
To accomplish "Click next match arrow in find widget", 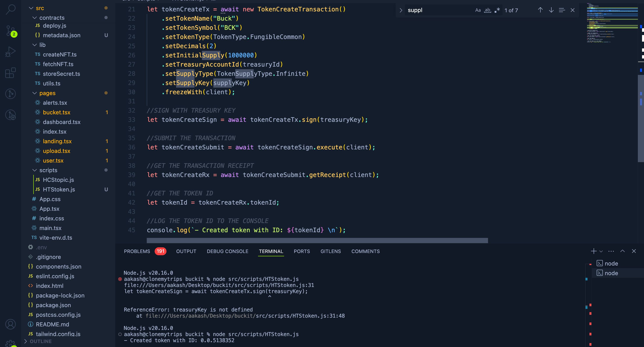I will (x=551, y=10).
